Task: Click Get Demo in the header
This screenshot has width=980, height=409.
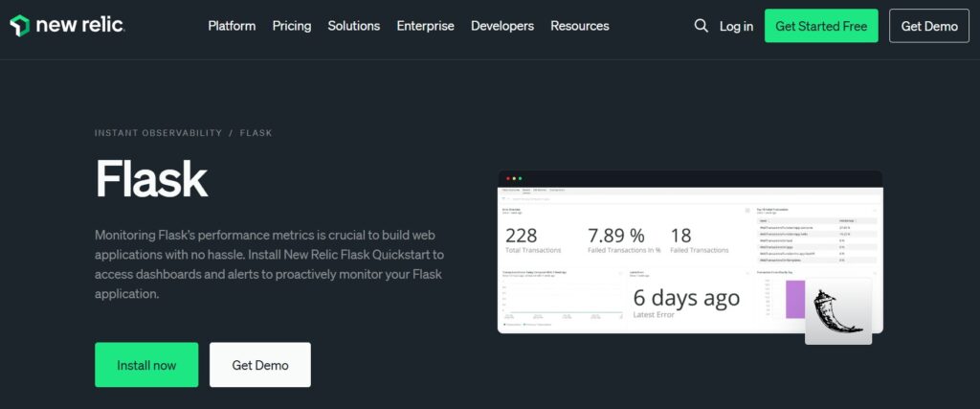Action: click(x=928, y=26)
